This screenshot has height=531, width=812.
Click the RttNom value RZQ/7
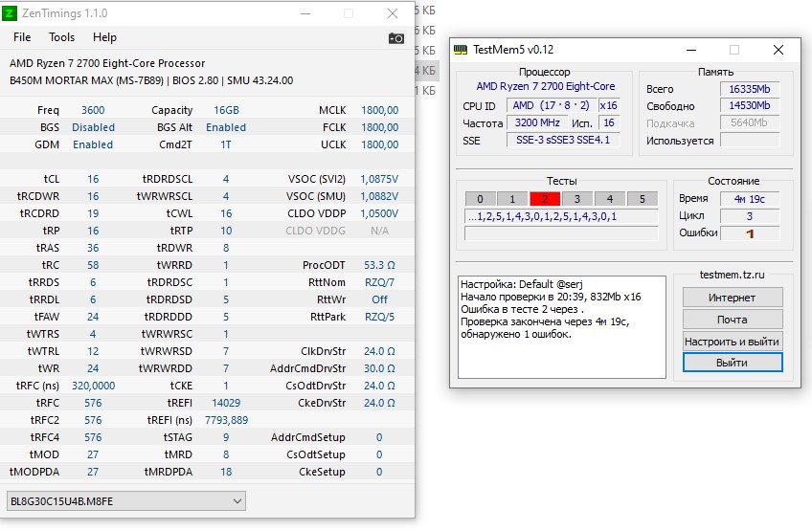[379, 282]
